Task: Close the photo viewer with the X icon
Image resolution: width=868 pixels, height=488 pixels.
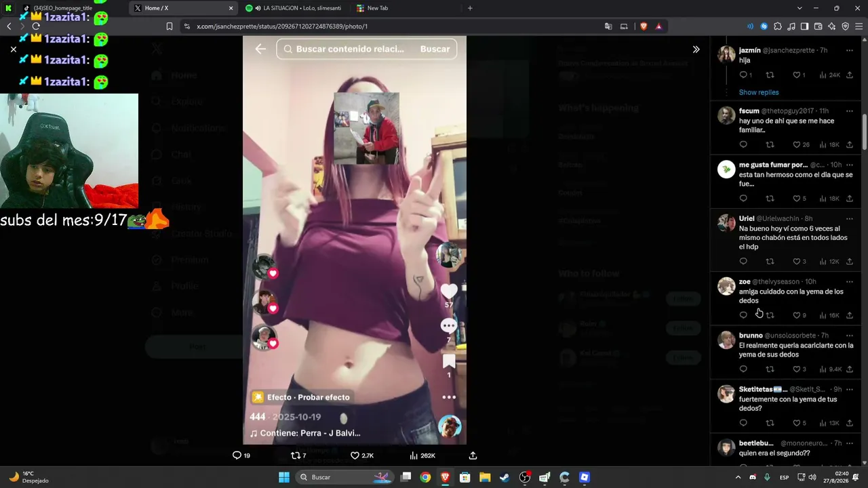Action: pos(14,49)
